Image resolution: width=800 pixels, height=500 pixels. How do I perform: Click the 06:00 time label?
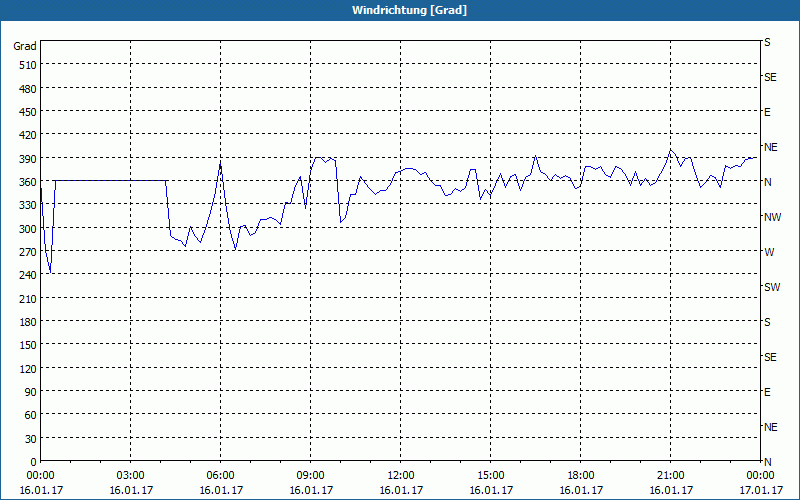pyautogui.click(x=220, y=476)
